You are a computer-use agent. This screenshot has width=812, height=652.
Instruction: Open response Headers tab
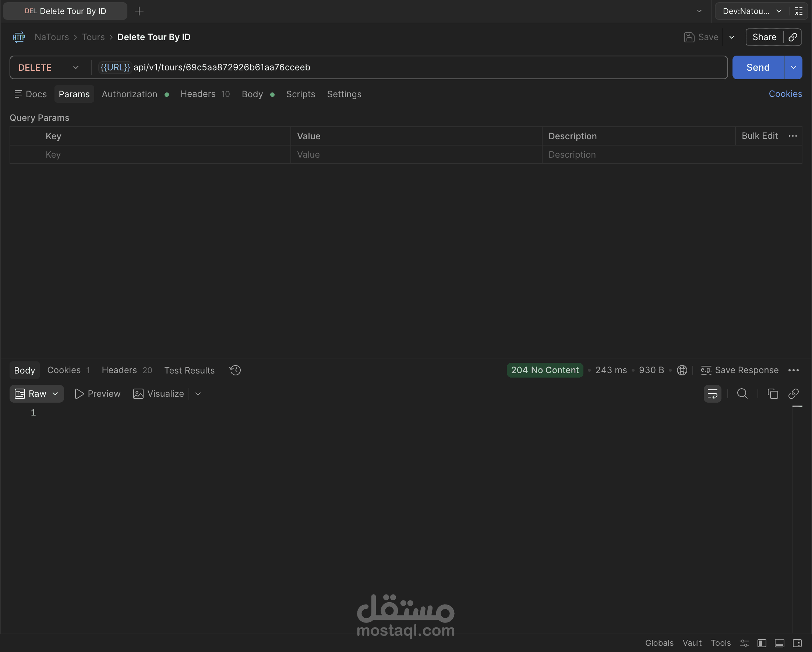(x=119, y=370)
